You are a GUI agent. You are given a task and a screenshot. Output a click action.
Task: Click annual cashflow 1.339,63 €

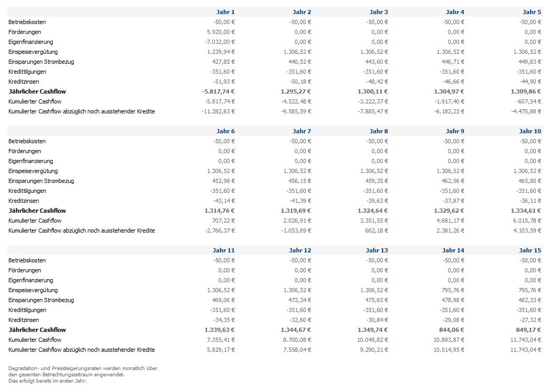pos(220,330)
